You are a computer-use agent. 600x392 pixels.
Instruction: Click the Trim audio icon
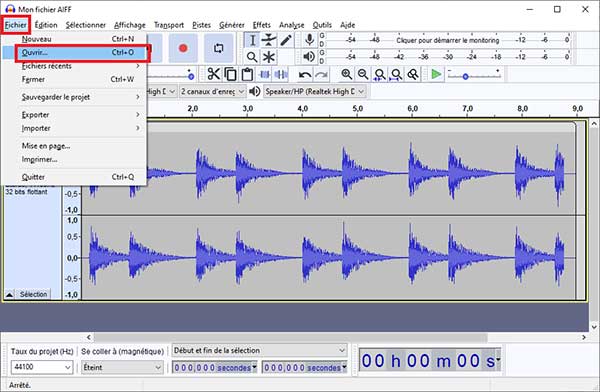pyautogui.click(x=264, y=74)
